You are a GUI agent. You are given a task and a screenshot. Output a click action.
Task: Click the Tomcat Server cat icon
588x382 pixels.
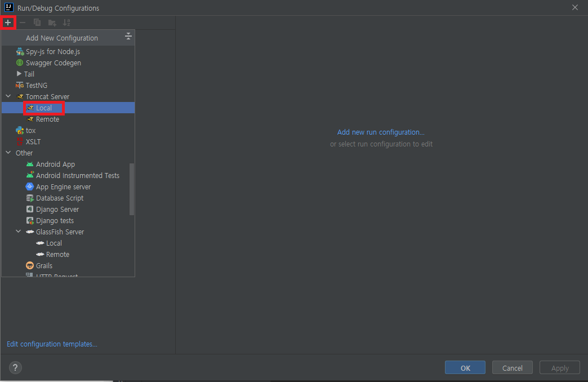[x=20, y=96]
